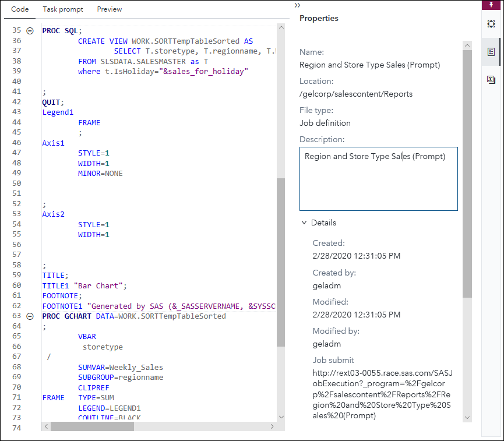
Task: Click the SUMVAR=Weekly_Sales code line
Action: point(121,367)
